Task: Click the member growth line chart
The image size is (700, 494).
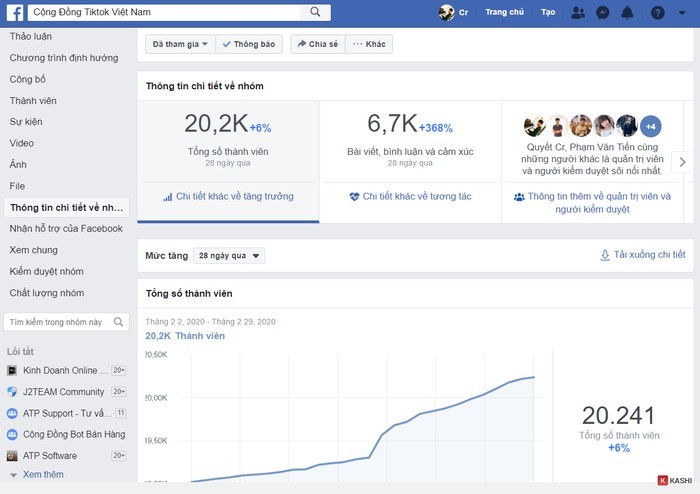Action: [362, 429]
